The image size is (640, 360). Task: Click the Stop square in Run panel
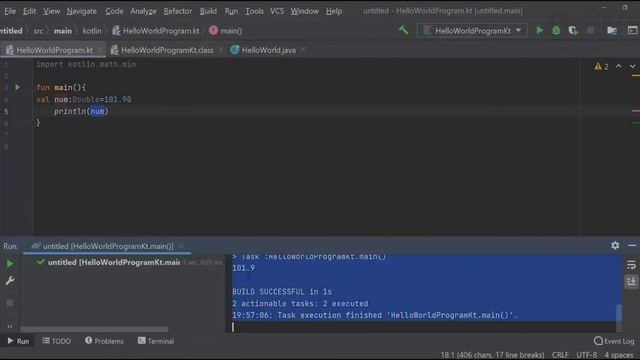click(x=9, y=302)
